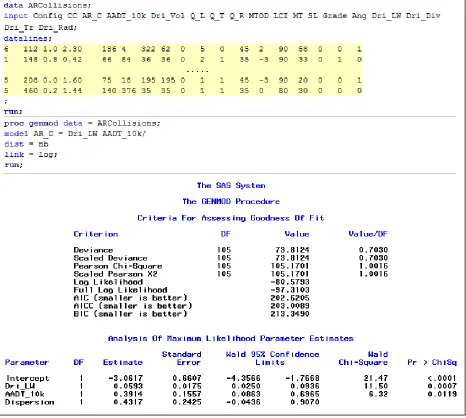Click the 'Estimate' column header

(x=123, y=362)
